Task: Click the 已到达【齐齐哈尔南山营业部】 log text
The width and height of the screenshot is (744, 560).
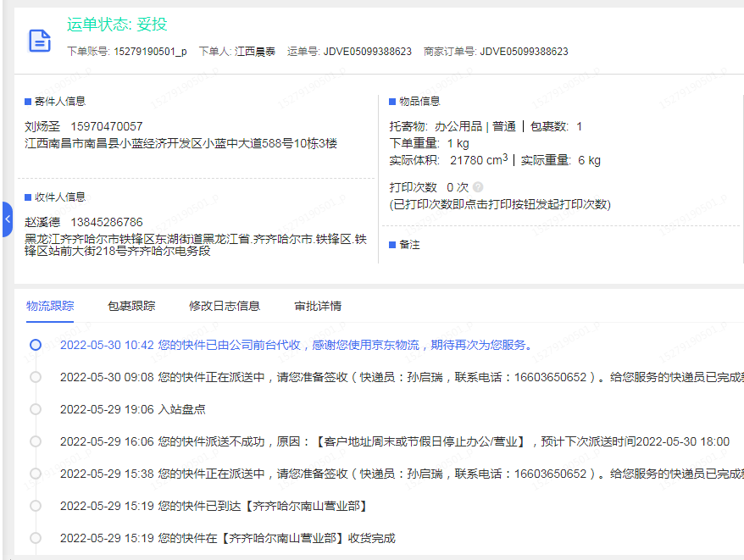Action: click(x=214, y=506)
